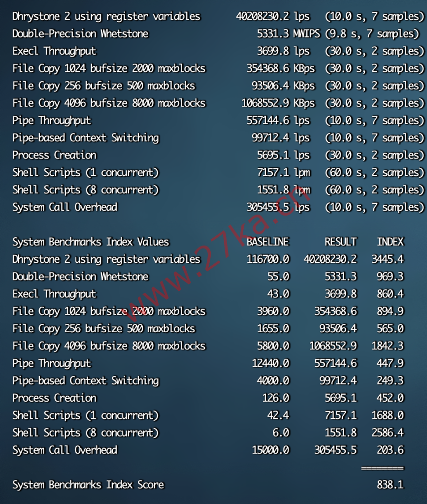Select the Dhrystone baseline 116700.0

pyautogui.click(x=268, y=259)
